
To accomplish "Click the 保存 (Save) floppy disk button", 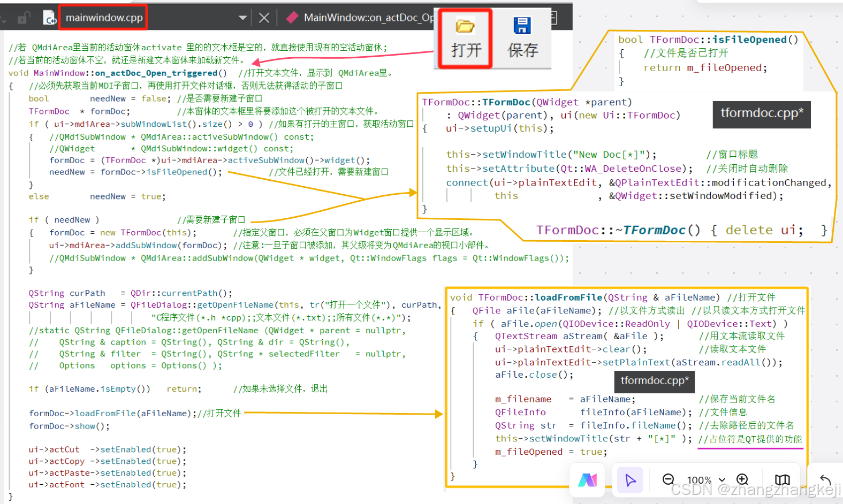I will pos(522,39).
